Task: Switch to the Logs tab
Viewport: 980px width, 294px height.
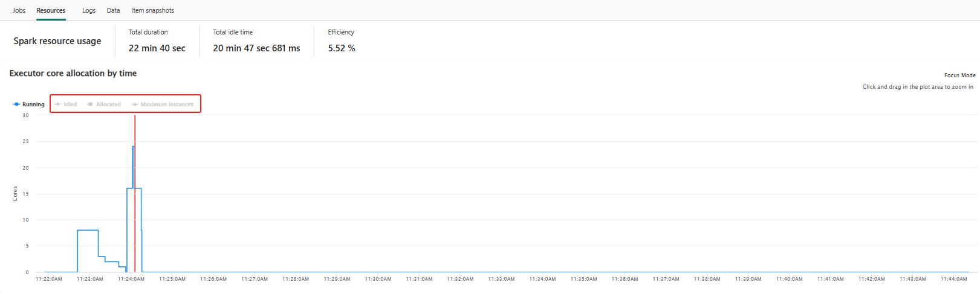Action: (89, 10)
